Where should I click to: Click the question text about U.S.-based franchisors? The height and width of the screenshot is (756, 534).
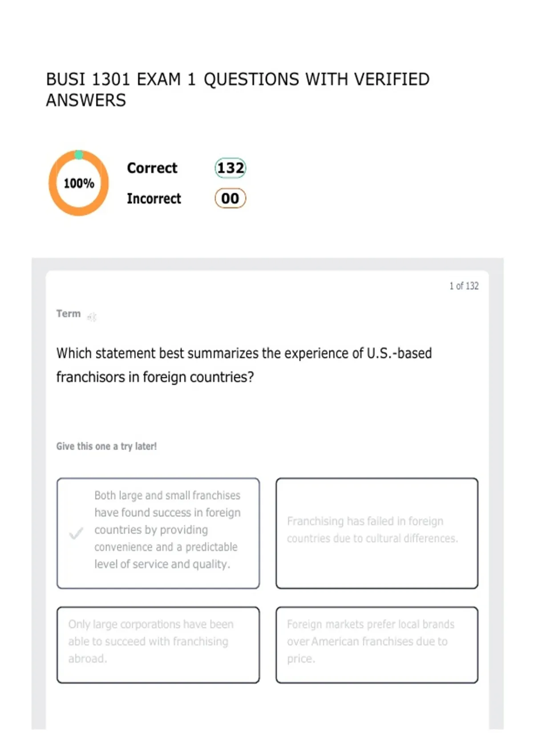[x=244, y=365]
